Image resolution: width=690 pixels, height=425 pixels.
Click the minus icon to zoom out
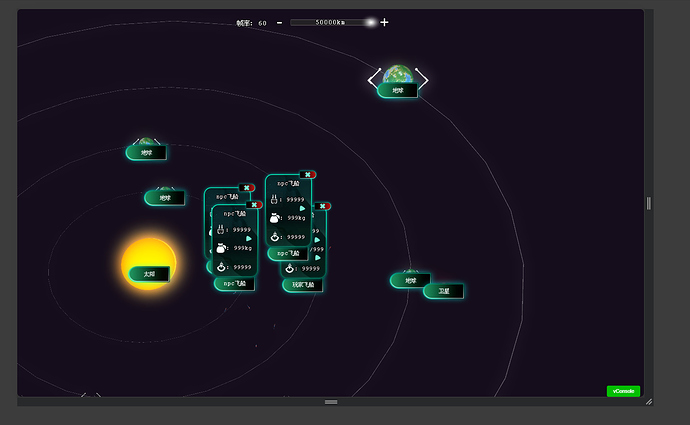tap(279, 22)
